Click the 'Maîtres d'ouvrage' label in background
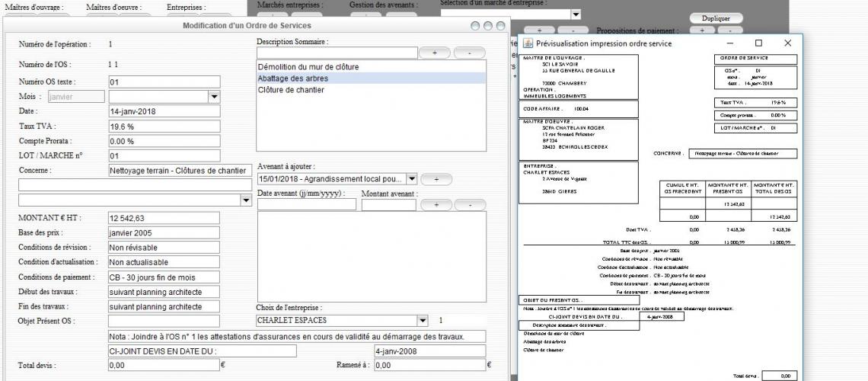The width and height of the screenshot is (868, 381). (34, 8)
